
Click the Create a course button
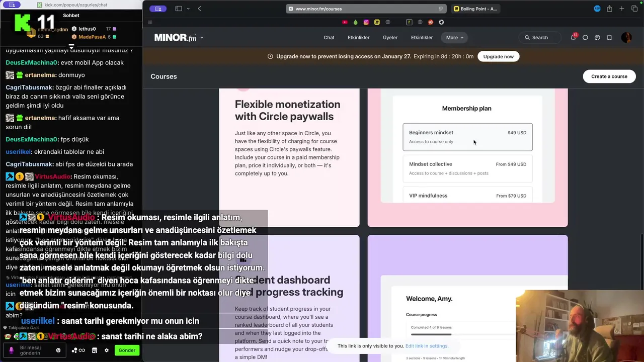pos(609,76)
